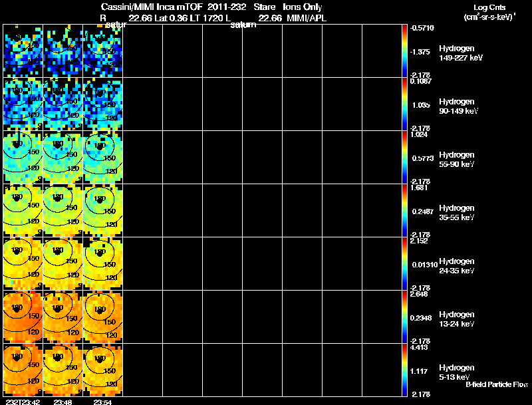
Task: Click the Hydrogen 35-55 keV image at 232T23:42
Action: 23,211
